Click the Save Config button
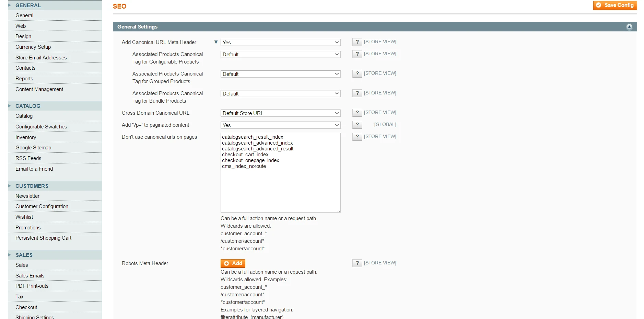 tap(614, 5)
